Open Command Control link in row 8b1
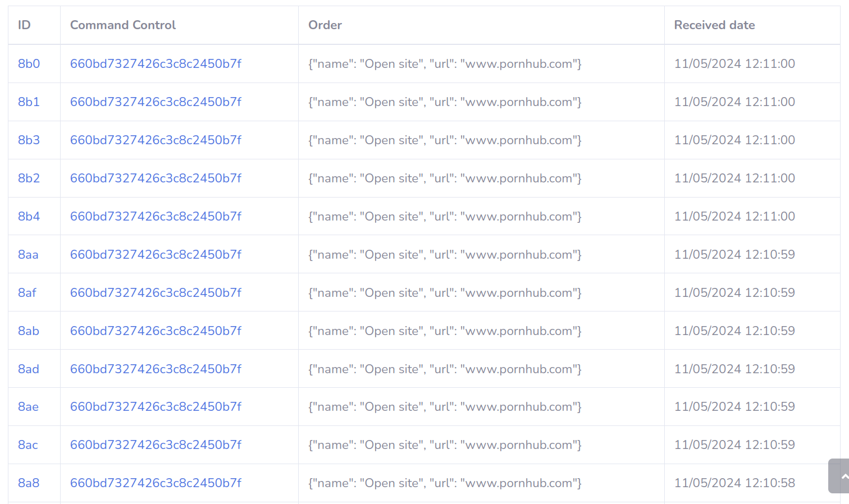 pyautogui.click(x=156, y=102)
